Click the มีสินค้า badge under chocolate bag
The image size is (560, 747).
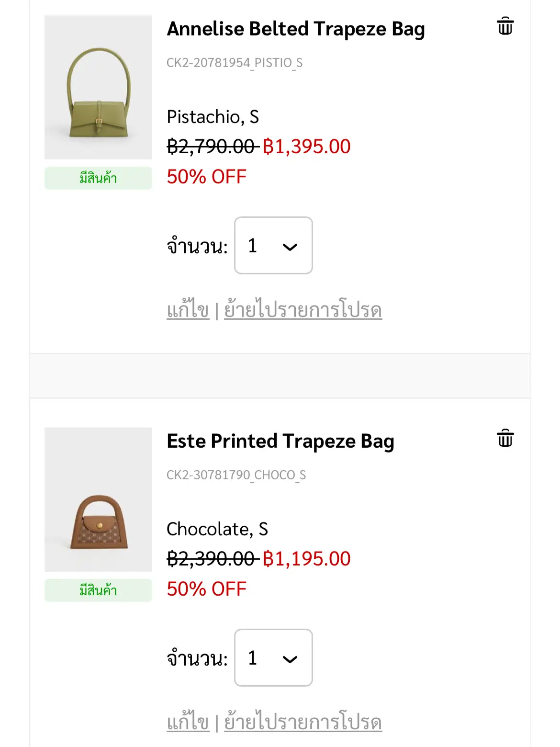[x=98, y=590]
